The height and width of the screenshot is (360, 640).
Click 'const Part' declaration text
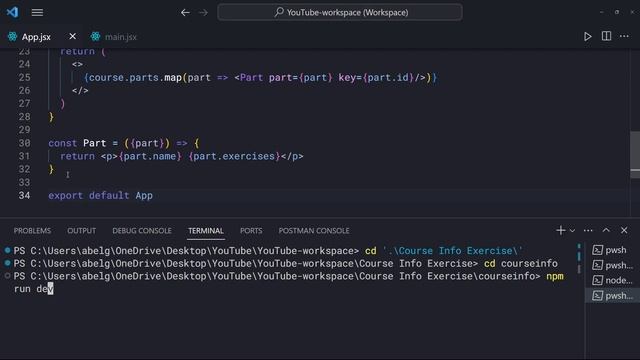click(77, 143)
